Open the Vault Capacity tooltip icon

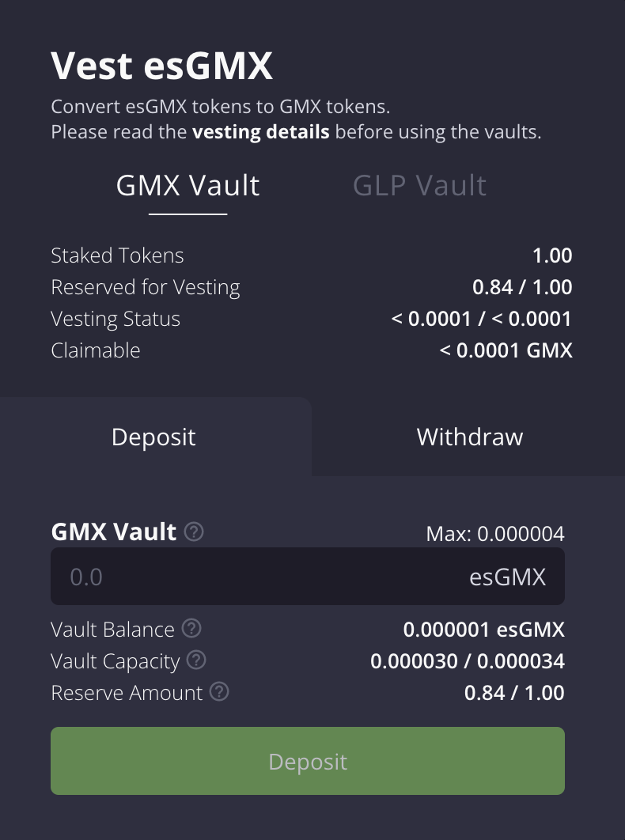coord(196,660)
